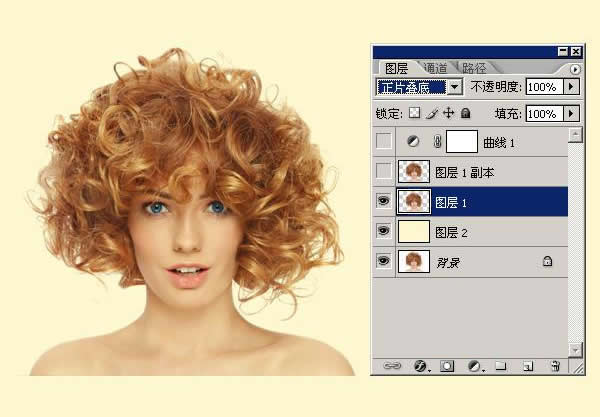Screen dimensions: 600x417
Task: Enable lock image pixels brush icon
Action: 431,114
